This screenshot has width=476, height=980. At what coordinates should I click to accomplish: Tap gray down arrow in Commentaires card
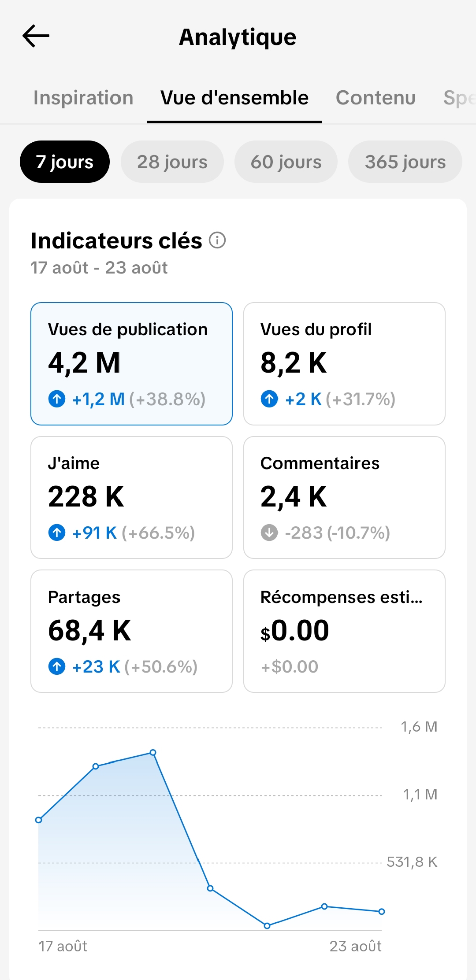(269, 533)
